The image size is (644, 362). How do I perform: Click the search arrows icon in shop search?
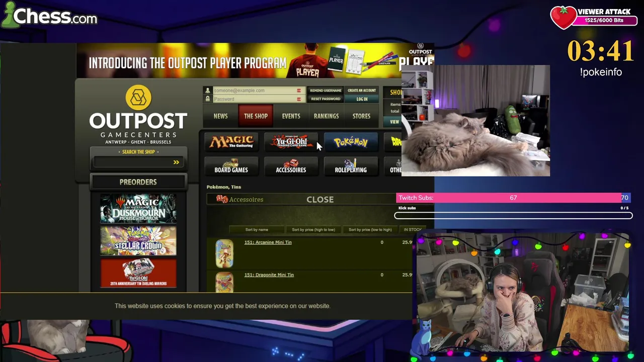tap(176, 162)
